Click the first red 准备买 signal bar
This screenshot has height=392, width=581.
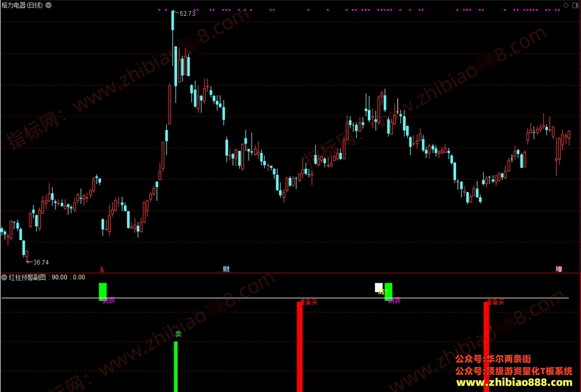coord(299,346)
